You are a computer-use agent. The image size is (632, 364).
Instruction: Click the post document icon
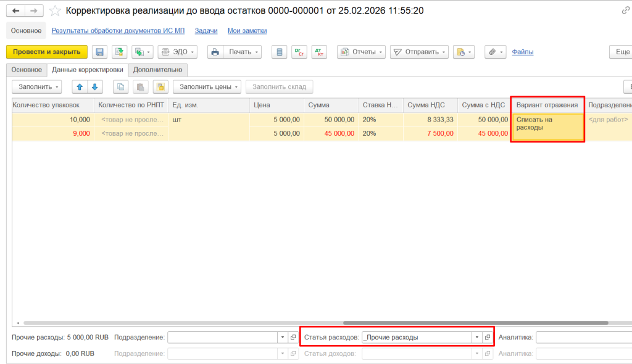coord(119,52)
